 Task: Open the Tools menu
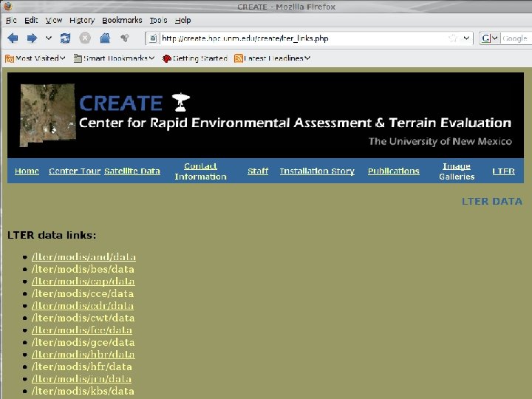pos(158,21)
